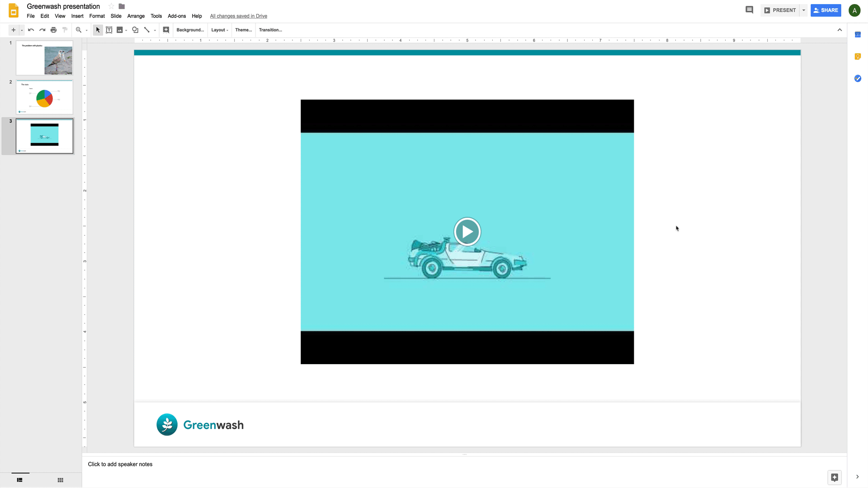The image size is (868, 488).
Task: Open the Help menu
Action: tap(197, 16)
